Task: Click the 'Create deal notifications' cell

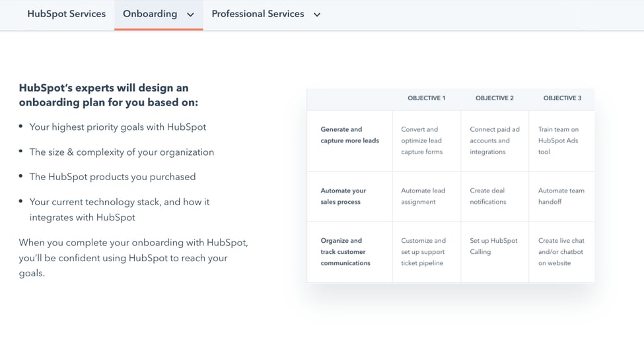Action: tap(488, 196)
